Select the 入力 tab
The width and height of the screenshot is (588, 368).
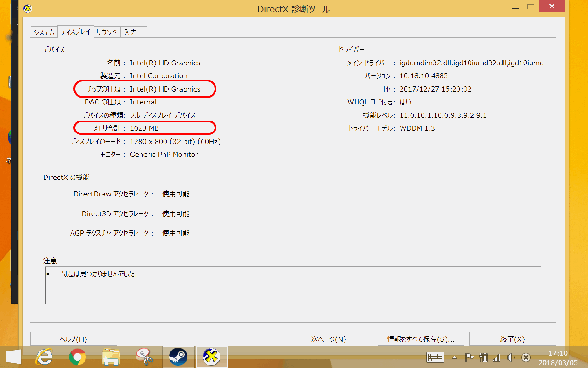tap(131, 32)
